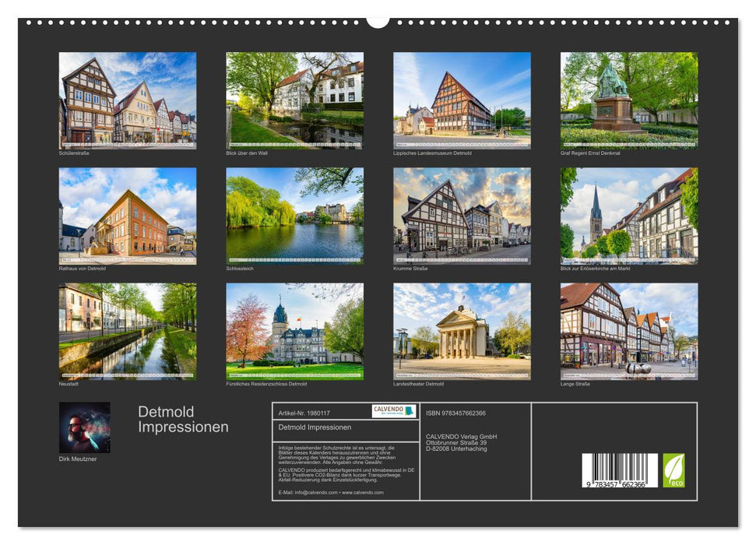This screenshot has width=756, height=545.
Task: Select the Blick über den Wall photo
Action: [294, 100]
